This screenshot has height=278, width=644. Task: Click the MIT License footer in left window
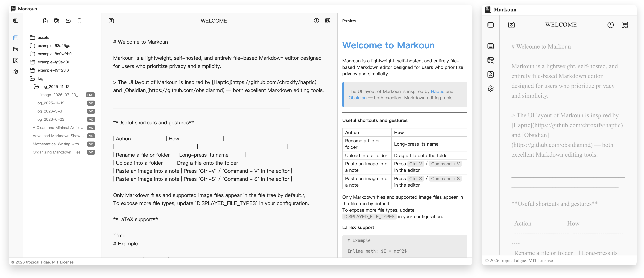[x=63, y=262]
